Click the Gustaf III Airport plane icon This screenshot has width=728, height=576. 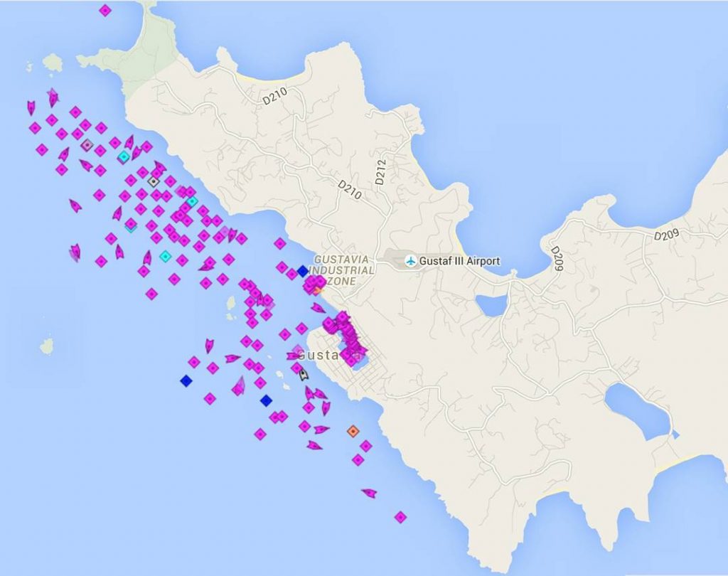coord(410,261)
